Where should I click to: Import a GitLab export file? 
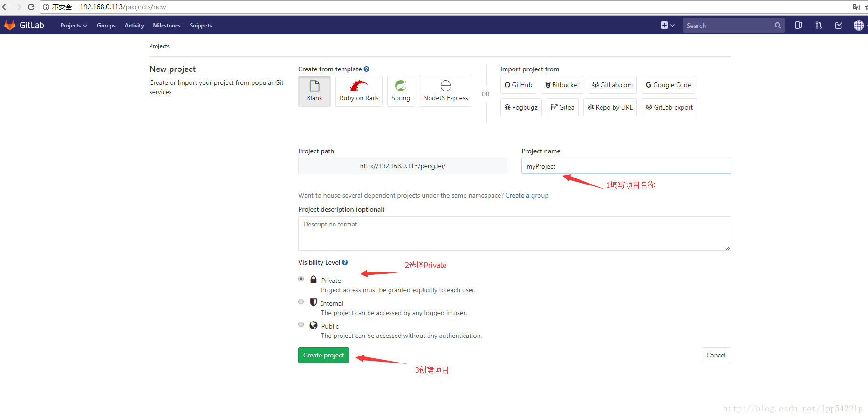coord(669,107)
